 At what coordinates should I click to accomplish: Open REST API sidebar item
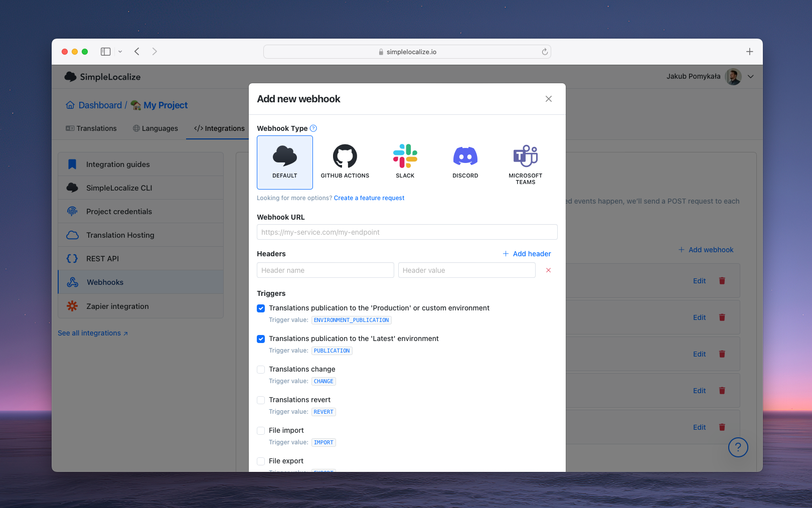tap(141, 259)
